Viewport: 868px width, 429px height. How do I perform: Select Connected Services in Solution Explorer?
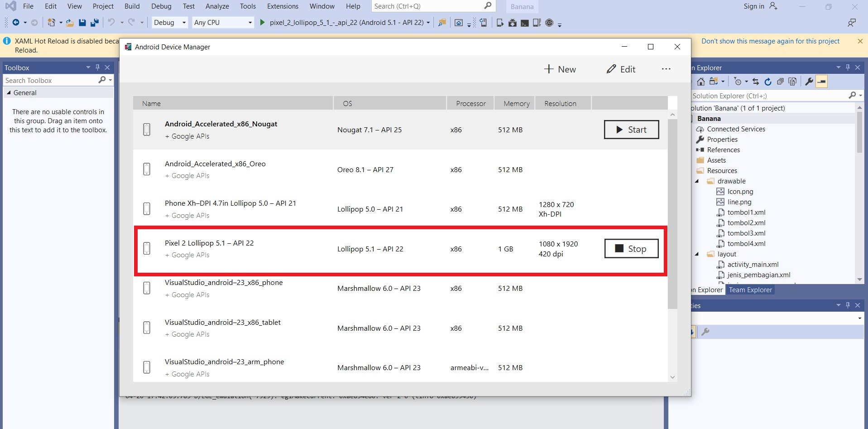tap(736, 129)
